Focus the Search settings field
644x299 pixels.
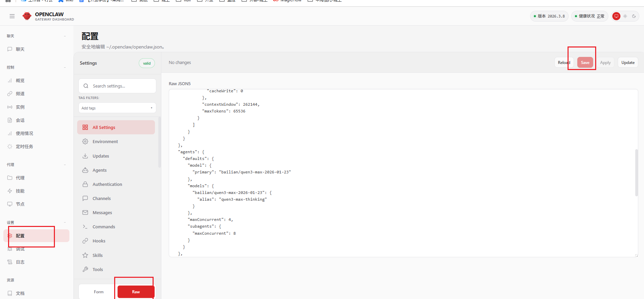coord(117,86)
